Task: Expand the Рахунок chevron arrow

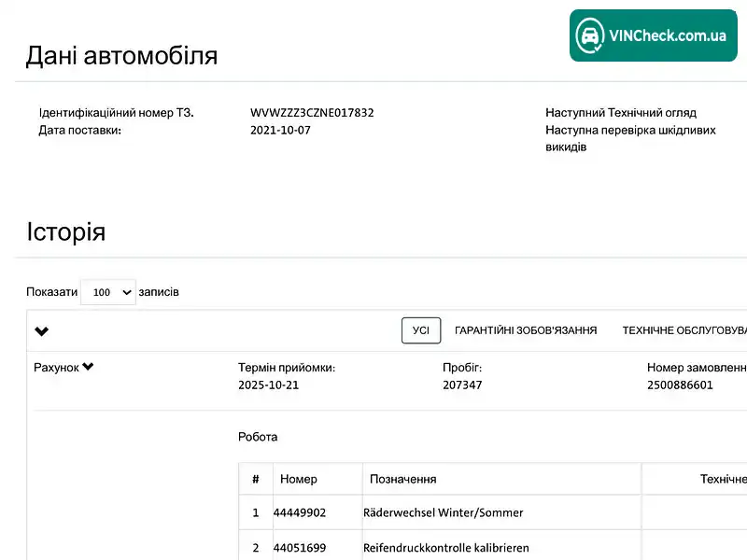Action: 88,367
